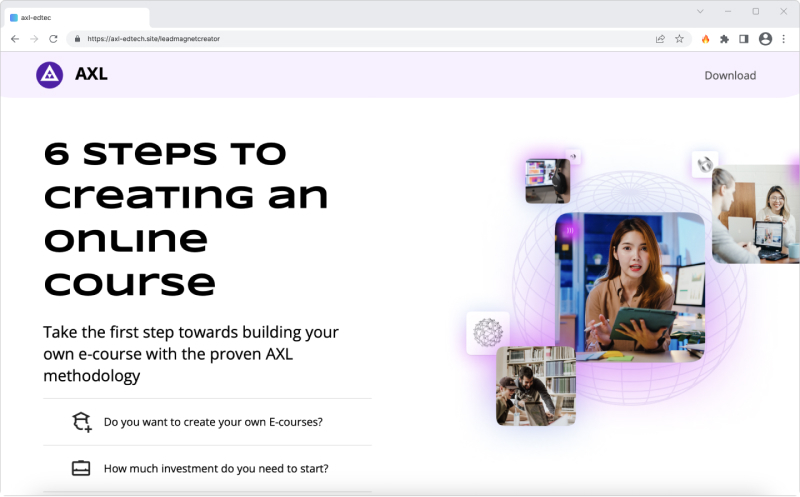The width and height of the screenshot is (800, 497).
Task: Reload the page with refresh icon
Action: coord(53,39)
